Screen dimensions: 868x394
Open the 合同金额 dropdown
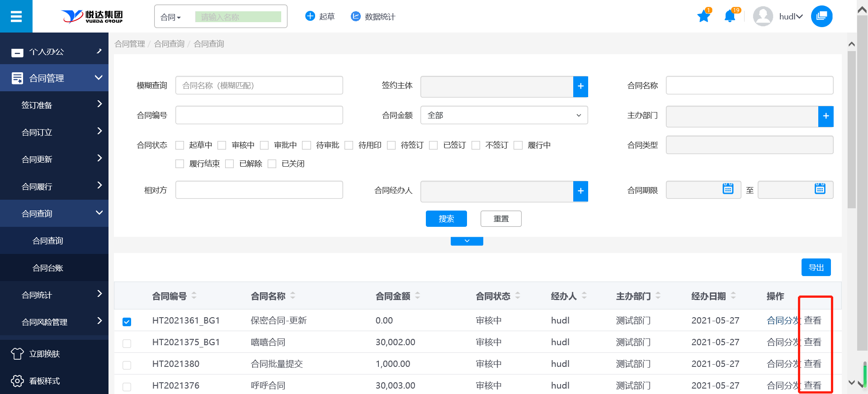504,115
